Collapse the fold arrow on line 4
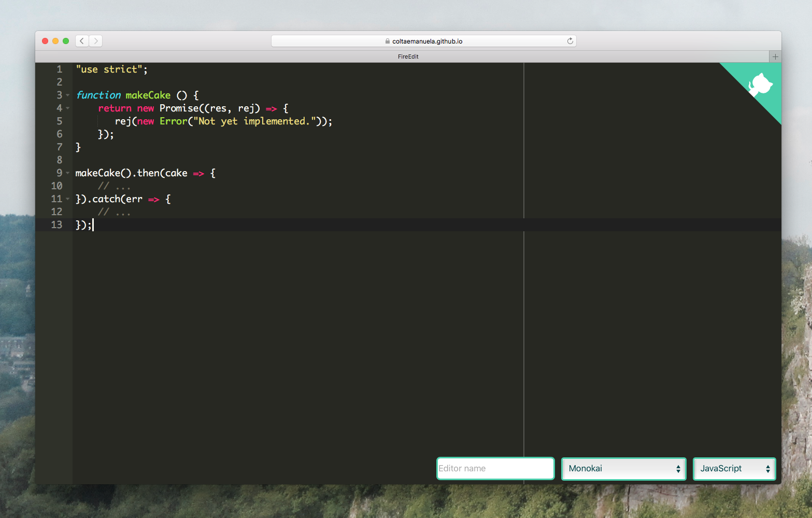Screen dimensions: 812x518 [x=67, y=108]
